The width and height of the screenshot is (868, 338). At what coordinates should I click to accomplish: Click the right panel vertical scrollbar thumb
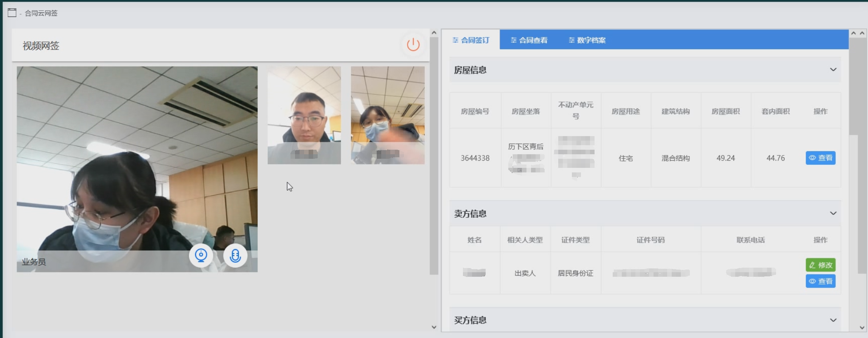pyautogui.click(x=862, y=155)
